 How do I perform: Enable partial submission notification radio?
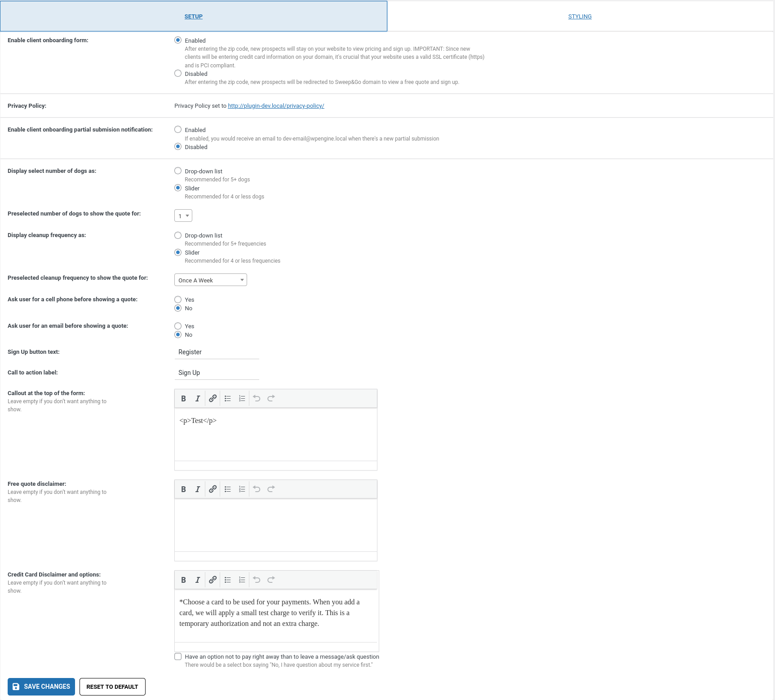coord(178,130)
